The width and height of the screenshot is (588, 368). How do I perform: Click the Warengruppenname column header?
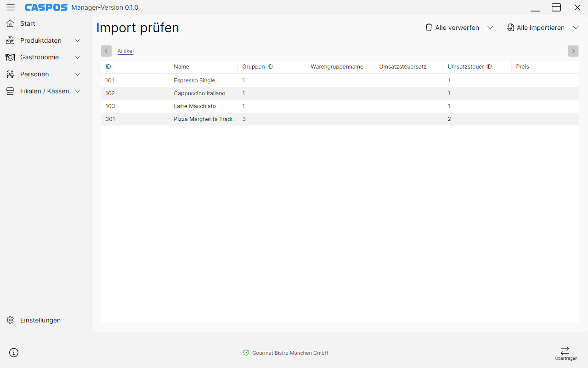[340, 67]
